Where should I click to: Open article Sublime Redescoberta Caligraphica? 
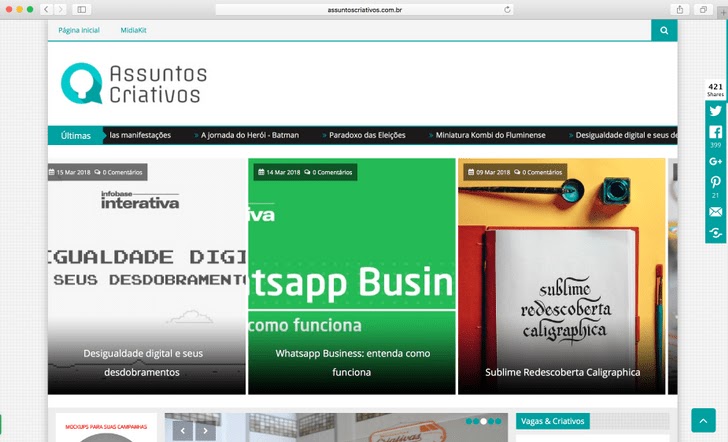coord(562,372)
